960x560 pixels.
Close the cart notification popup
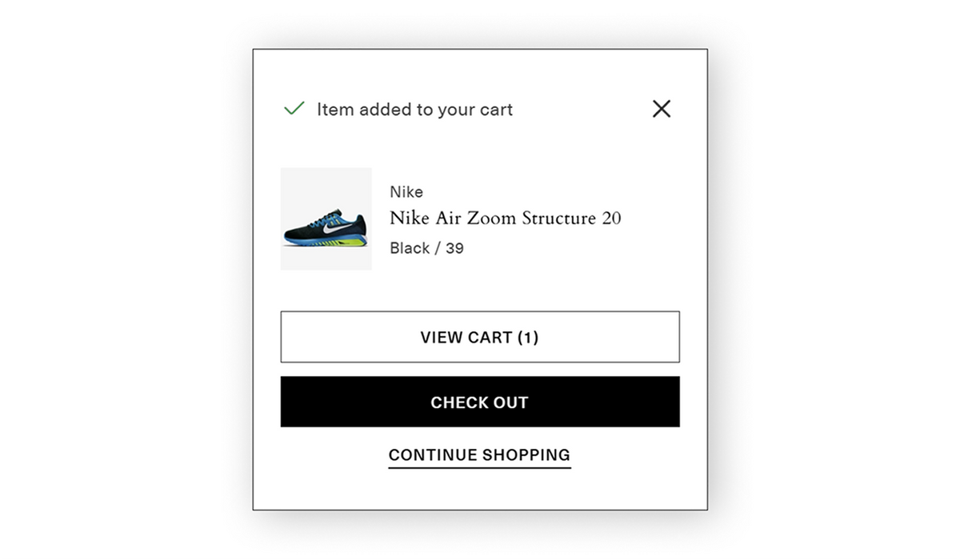click(662, 109)
